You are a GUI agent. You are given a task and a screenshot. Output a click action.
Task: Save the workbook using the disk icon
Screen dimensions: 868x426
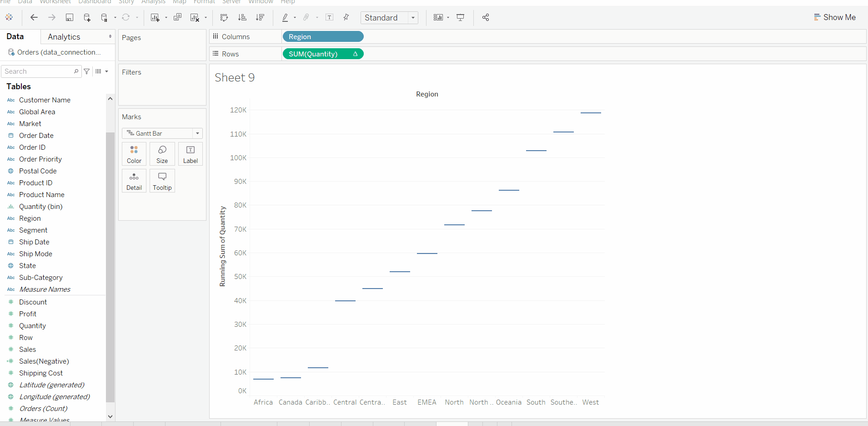pos(70,17)
